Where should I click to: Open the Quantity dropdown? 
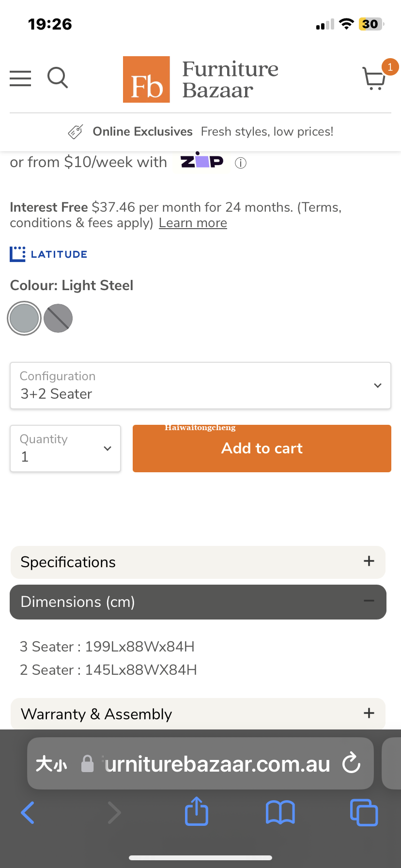[x=65, y=449]
